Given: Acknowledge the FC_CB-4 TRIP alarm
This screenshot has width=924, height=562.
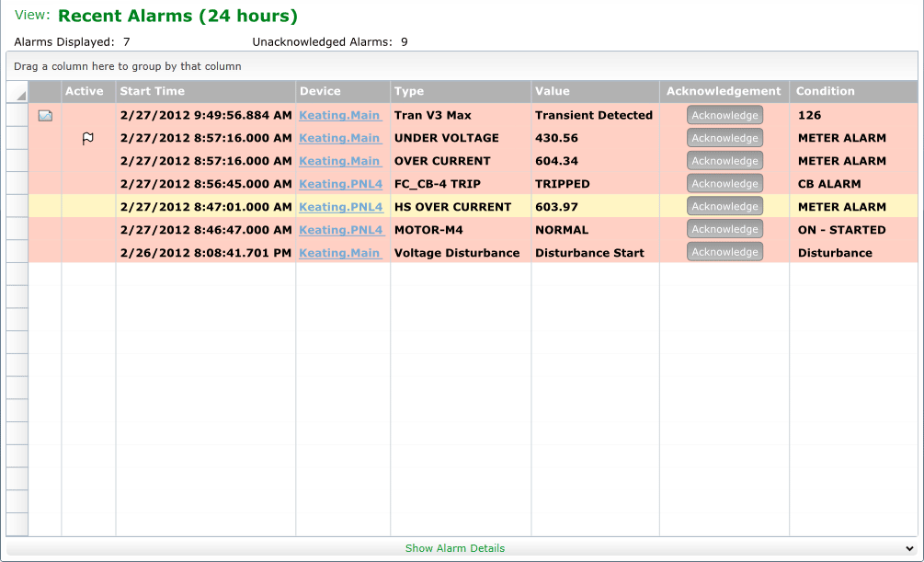Looking at the screenshot, I should [x=724, y=183].
